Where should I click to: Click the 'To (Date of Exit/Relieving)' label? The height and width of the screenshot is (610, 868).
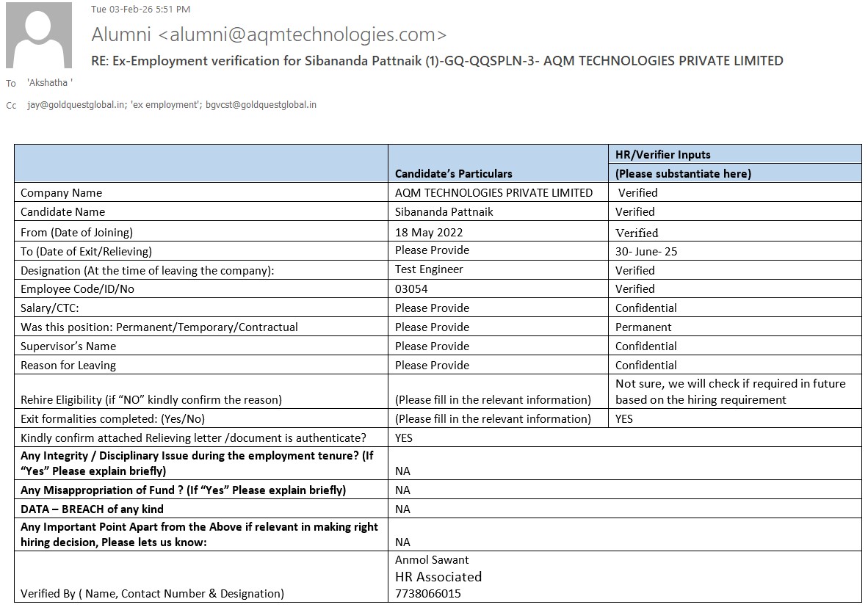(x=86, y=251)
